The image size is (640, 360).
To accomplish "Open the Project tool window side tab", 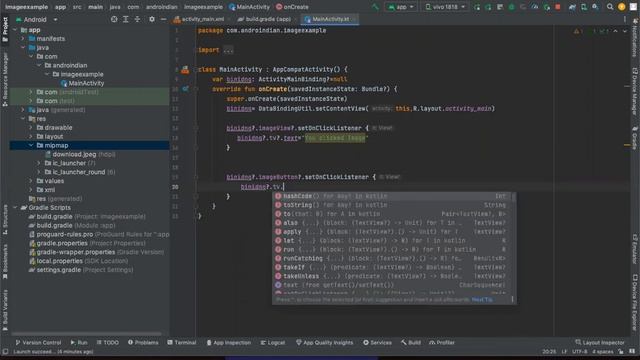I will [5, 29].
